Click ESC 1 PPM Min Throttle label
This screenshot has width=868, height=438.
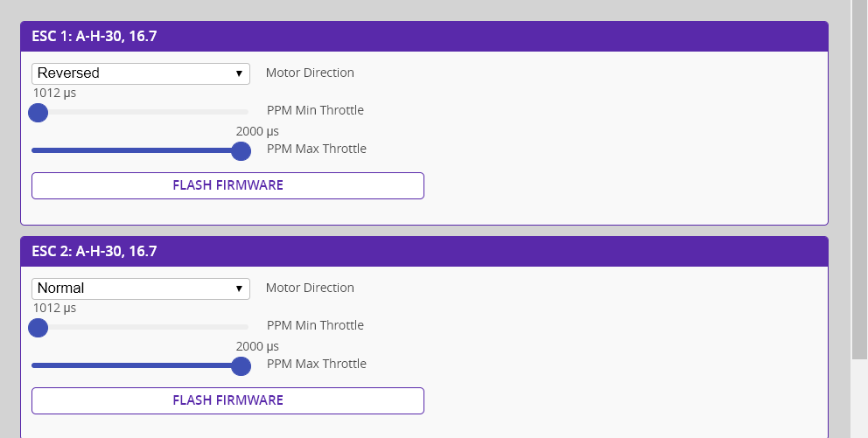pos(315,110)
